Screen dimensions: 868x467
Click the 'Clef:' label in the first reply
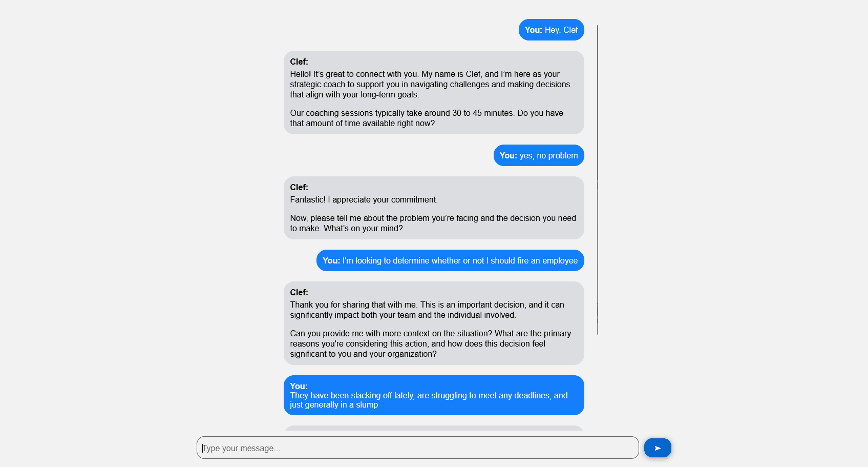299,62
